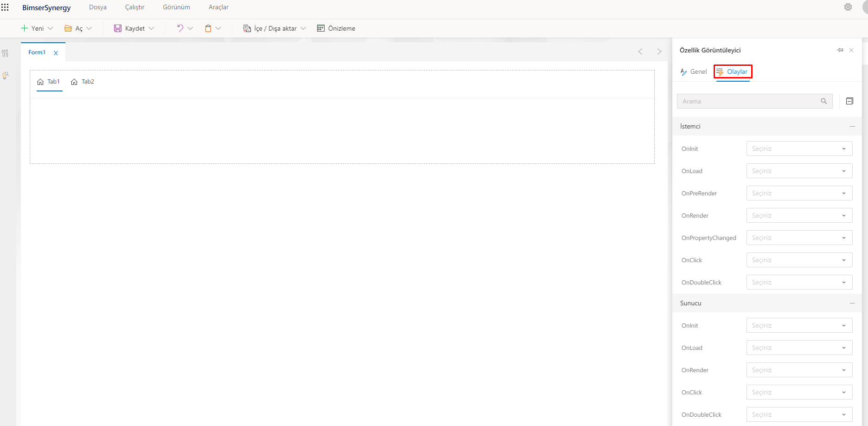The image size is (868, 426).
Task: Click the home icon of Tab1
Action: pos(40,82)
